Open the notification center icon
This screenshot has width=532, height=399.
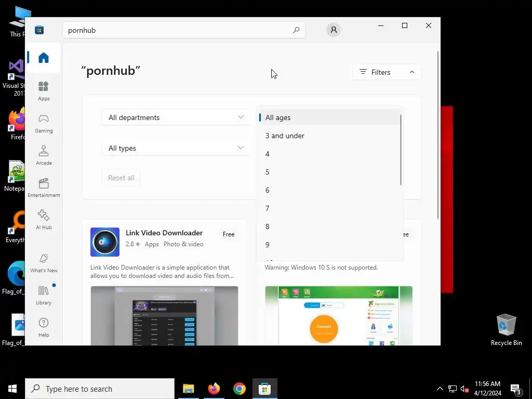pyautogui.click(x=516, y=389)
